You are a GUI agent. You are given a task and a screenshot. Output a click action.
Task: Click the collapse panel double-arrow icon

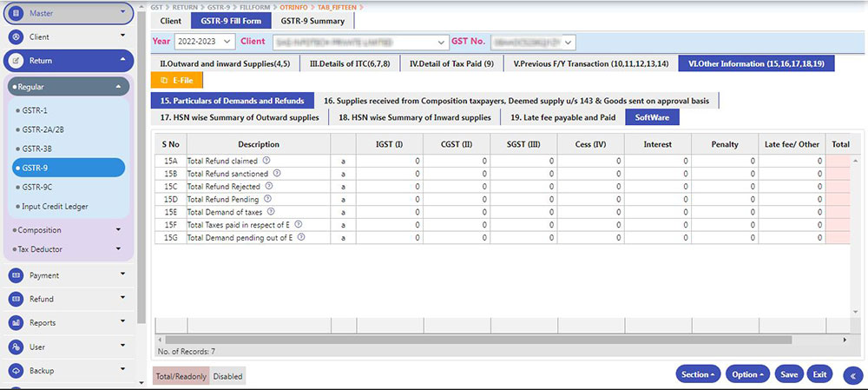pos(851,374)
